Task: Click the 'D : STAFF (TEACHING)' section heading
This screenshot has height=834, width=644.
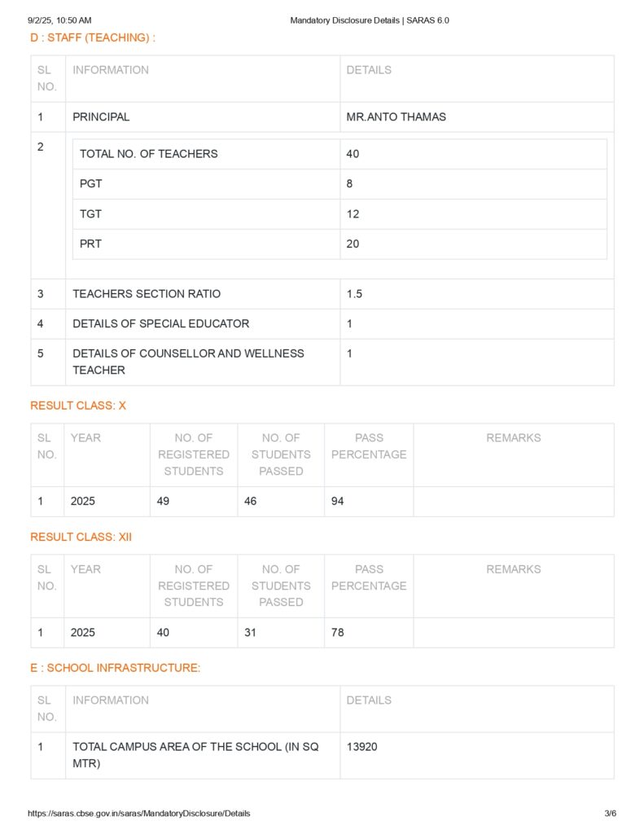Action: 93,37
